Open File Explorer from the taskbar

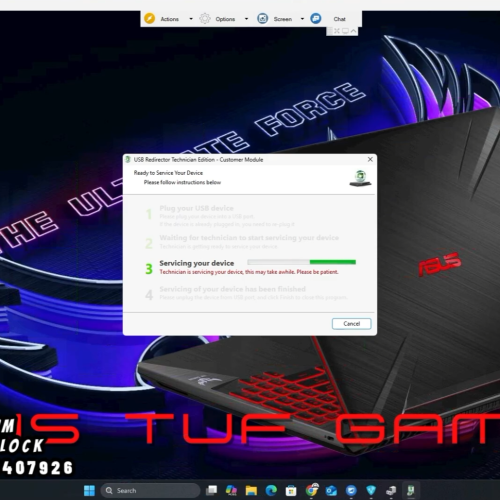pos(251,490)
